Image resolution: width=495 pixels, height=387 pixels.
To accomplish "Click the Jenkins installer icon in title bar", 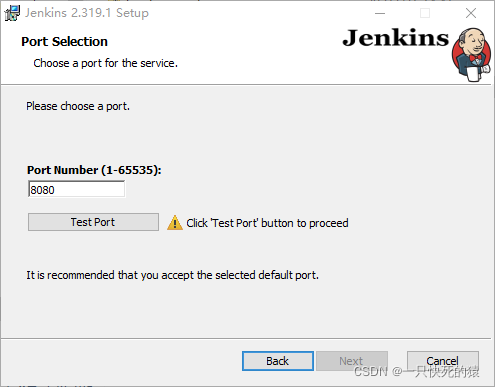I will tap(12, 13).
